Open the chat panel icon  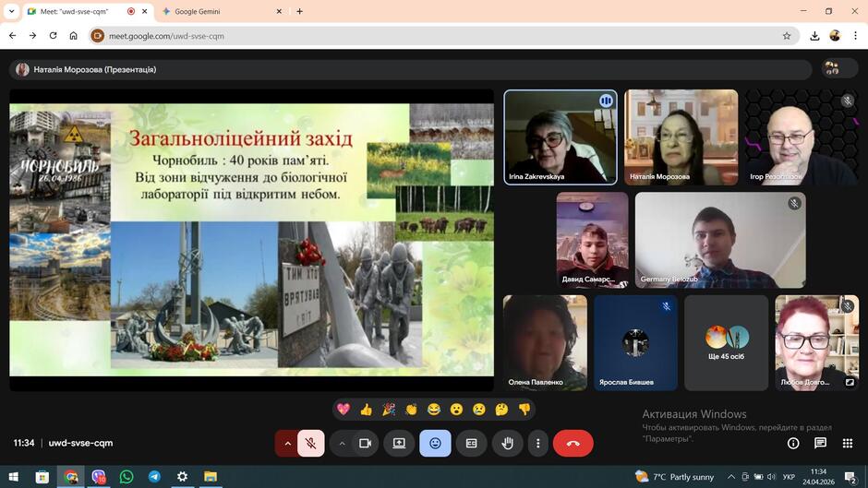(x=820, y=443)
